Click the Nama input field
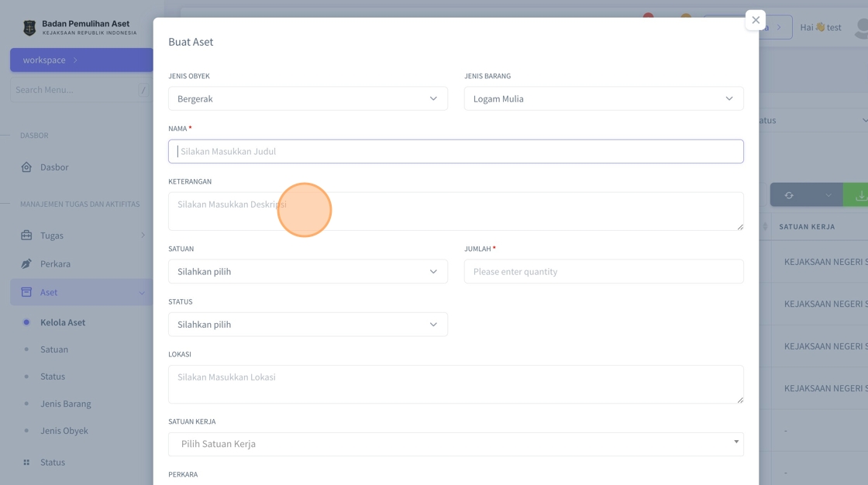The width and height of the screenshot is (868, 485). 456,151
